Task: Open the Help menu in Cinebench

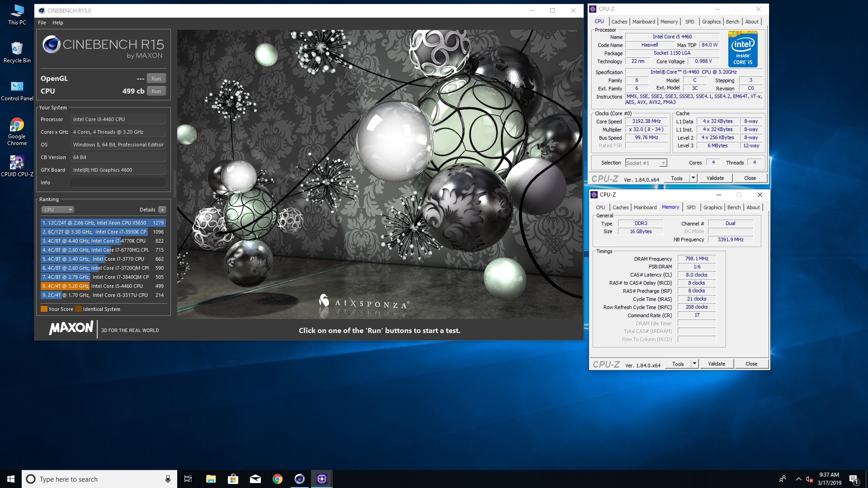Action: point(58,23)
